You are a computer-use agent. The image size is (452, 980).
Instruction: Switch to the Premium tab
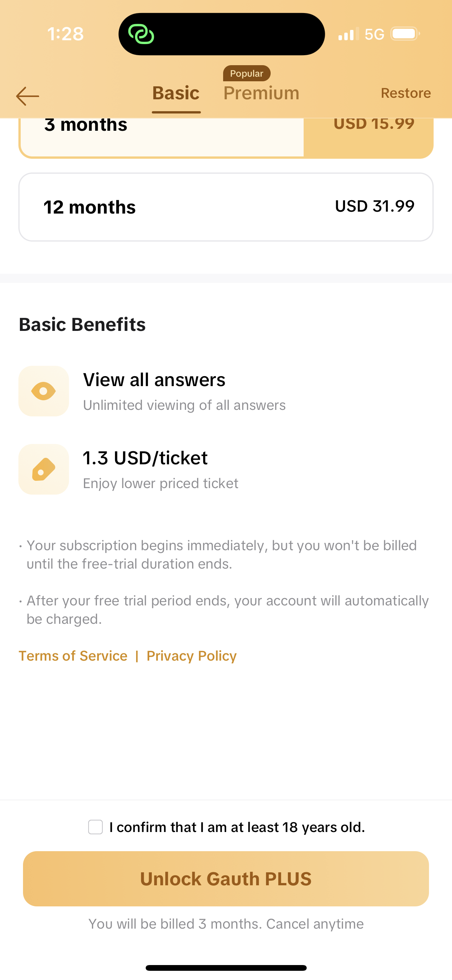point(261,94)
